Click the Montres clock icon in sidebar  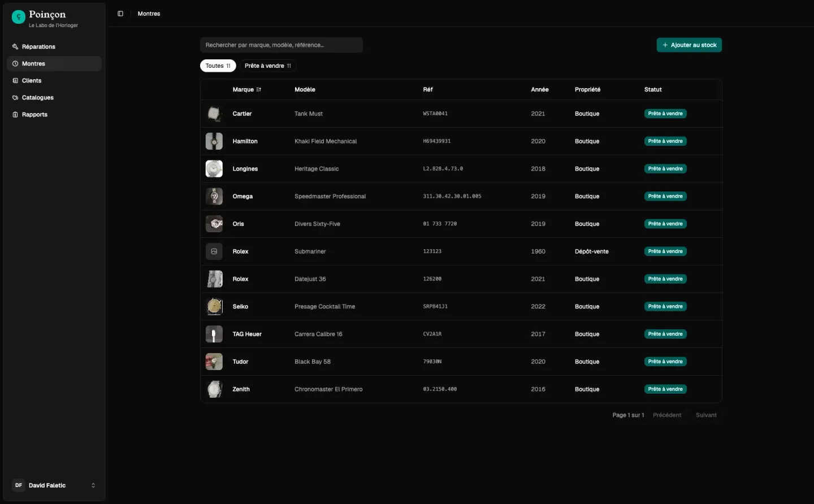point(15,64)
